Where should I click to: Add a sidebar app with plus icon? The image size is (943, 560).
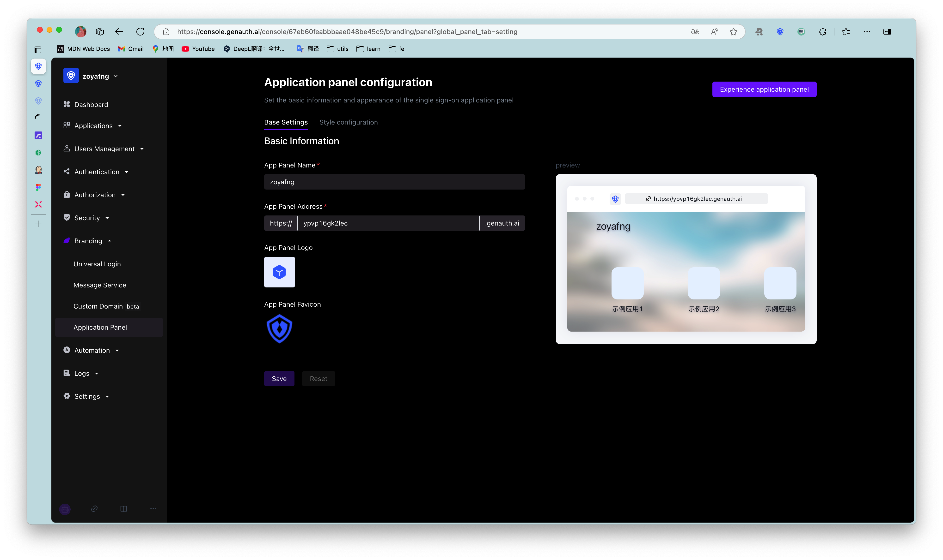pos(38,224)
